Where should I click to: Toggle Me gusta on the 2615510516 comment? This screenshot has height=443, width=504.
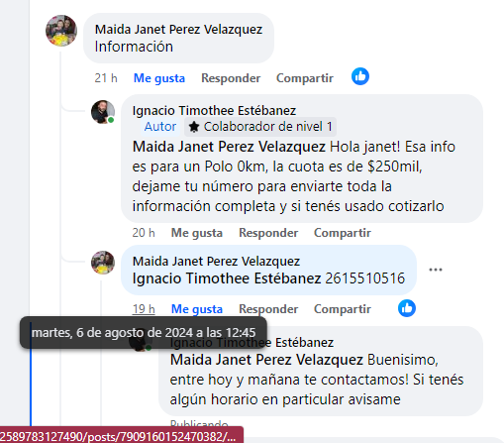[x=197, y=309]
